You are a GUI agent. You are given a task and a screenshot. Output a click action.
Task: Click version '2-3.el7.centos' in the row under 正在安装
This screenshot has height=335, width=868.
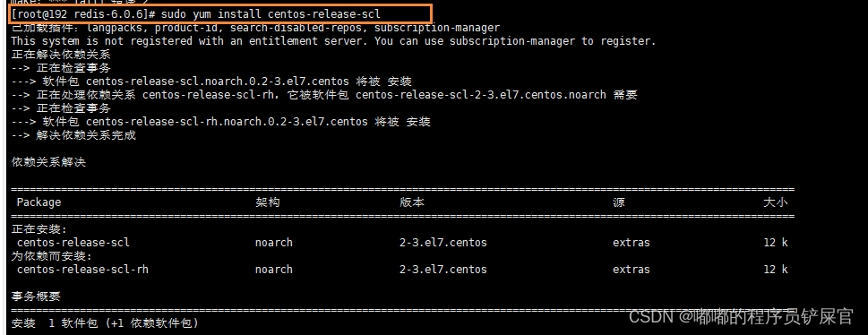pos(443,243)
